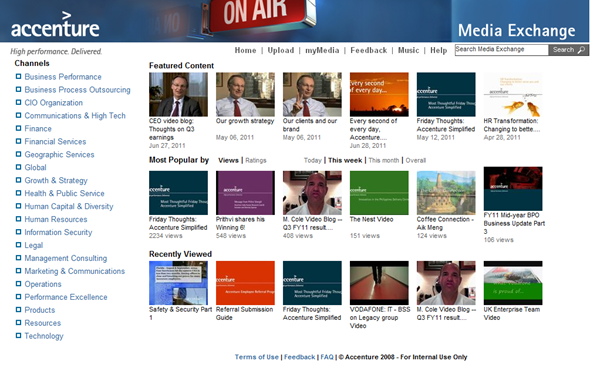Filter Most Popular to Overall
Viewport: 590px width, 374px height.
tap(416, 160)
